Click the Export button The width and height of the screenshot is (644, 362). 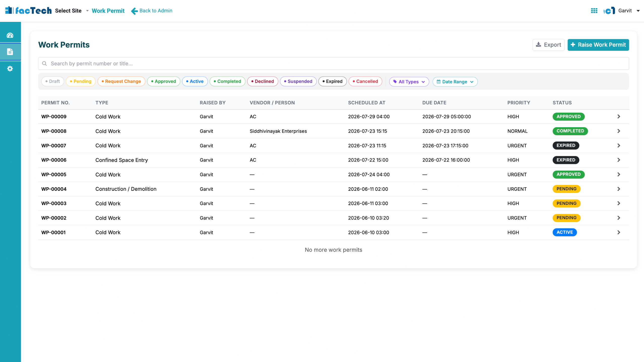tap(548, 45)
